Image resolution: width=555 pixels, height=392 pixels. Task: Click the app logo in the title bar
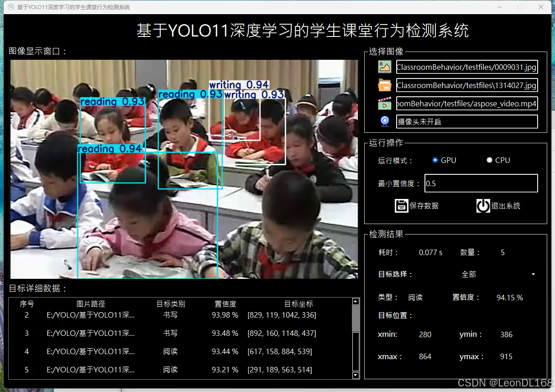10,7
